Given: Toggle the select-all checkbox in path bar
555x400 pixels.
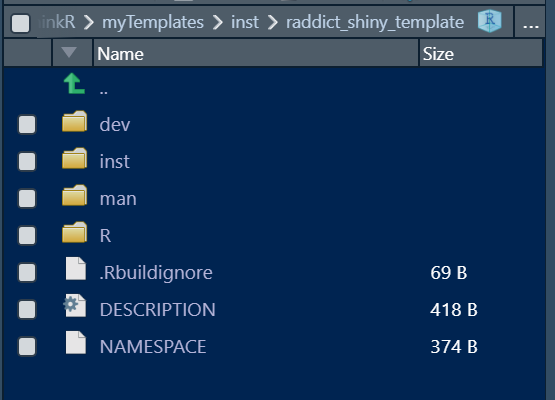Looking at the screenshot, I should [21, 23].
